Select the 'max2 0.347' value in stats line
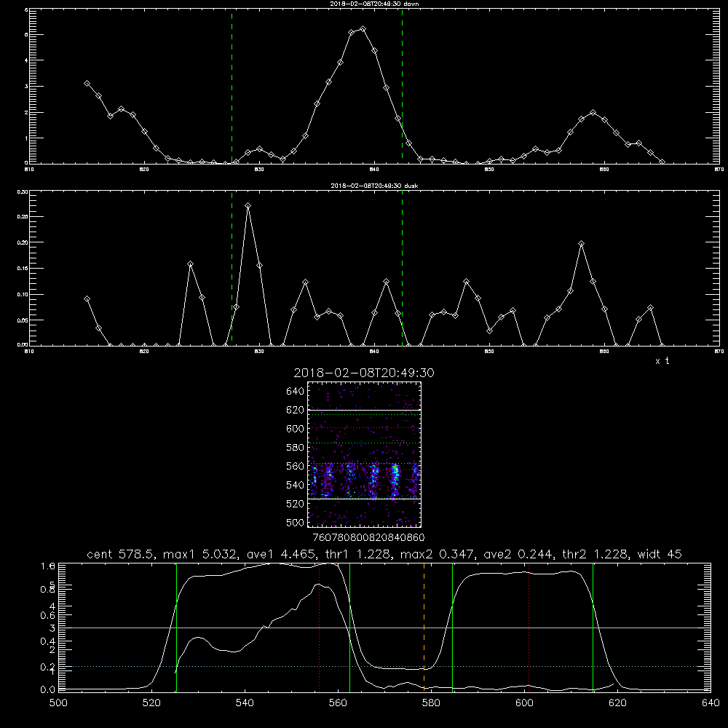The image size is (728, 728). (x=436, y=554)
